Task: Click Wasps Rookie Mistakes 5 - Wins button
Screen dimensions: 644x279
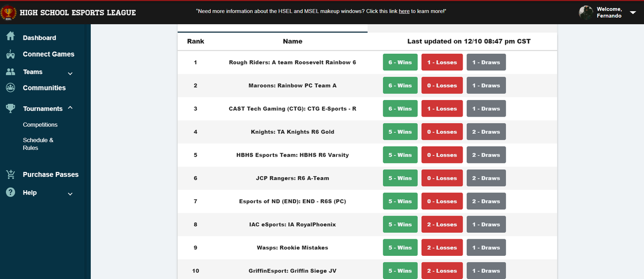Action: coord(400,247)
